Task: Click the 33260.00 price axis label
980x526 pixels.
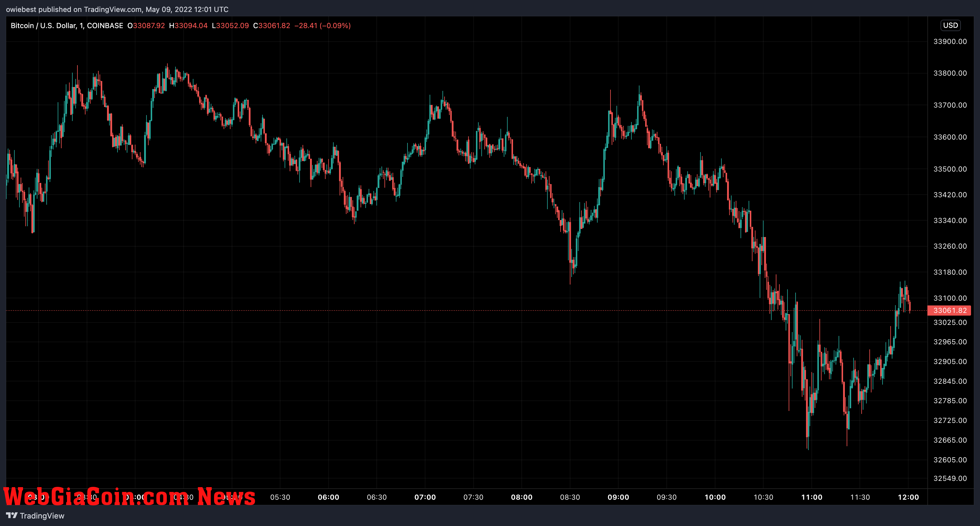Action: (950, 246)
